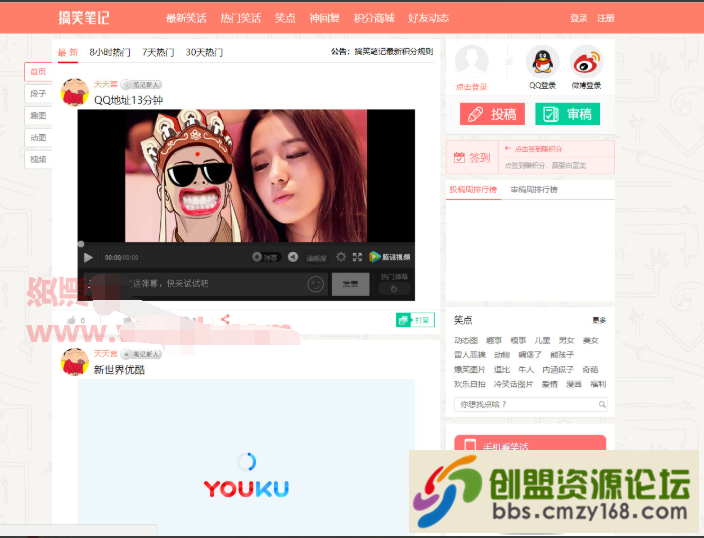Like the first post with thumbs-up
704x538 pixels.
coord(71,320)
